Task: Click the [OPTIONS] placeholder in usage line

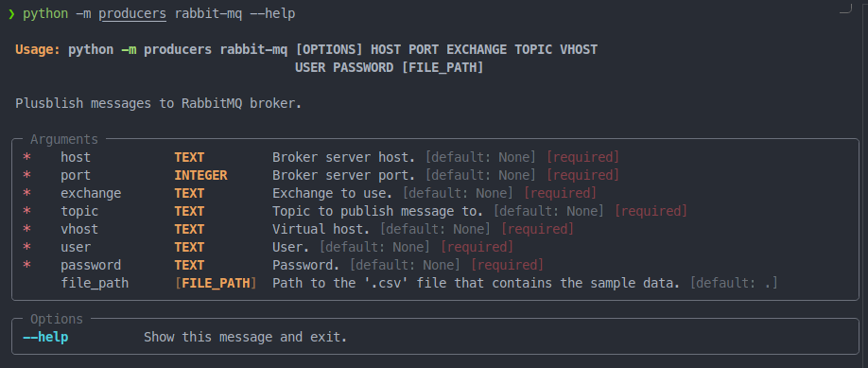Action: point(329,50)
